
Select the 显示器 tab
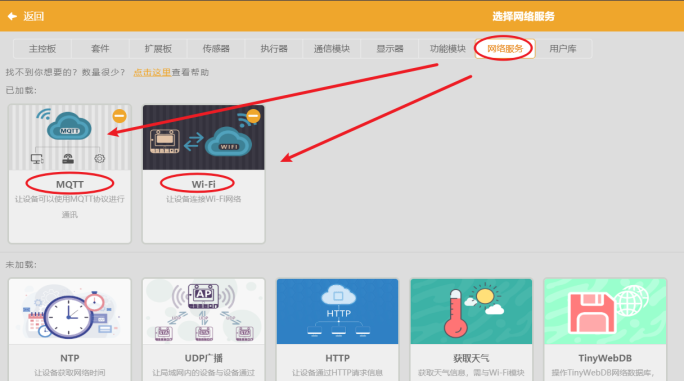390,49
